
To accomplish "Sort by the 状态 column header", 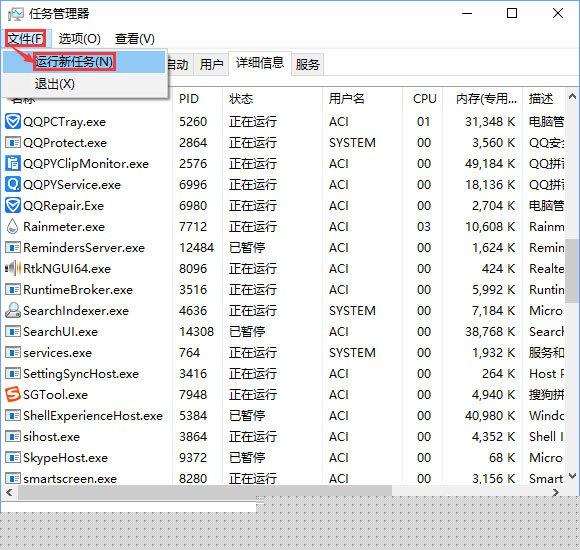I will (273, 99).
